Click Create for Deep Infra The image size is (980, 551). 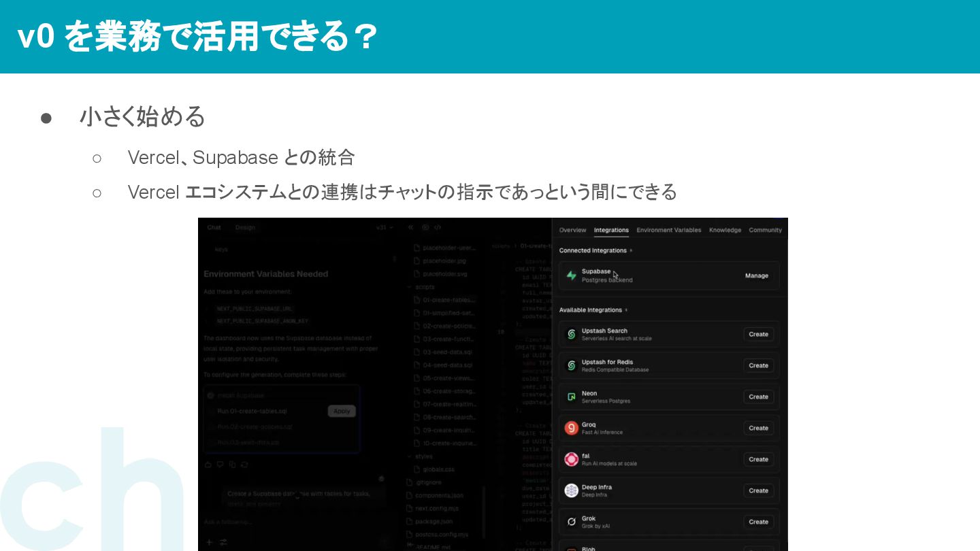pyautogui.click(x=758, y=490)
